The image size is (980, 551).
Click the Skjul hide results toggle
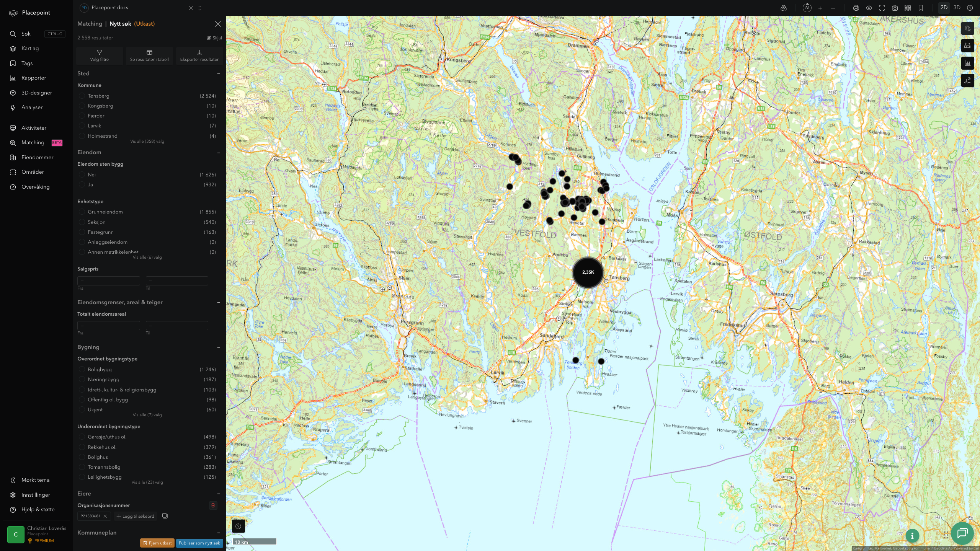[x=214, y=38]
